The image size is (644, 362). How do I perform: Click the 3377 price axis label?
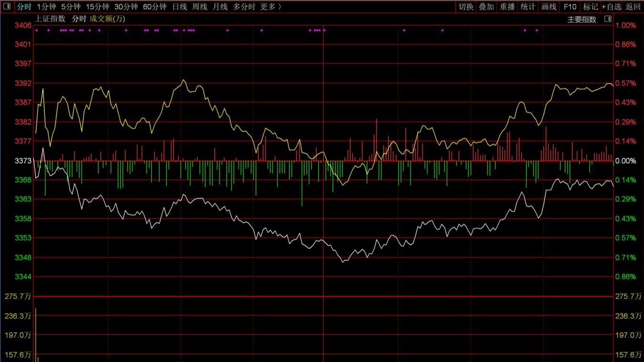[23, 141]
